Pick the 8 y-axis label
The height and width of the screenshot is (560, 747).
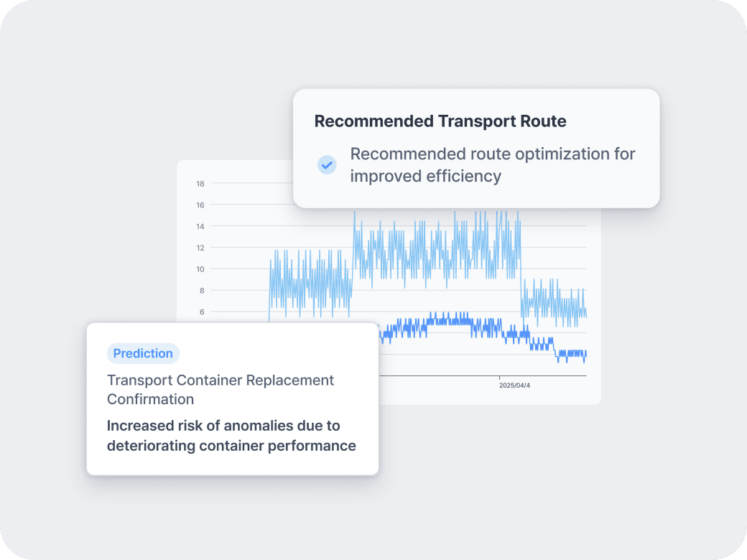202,291
